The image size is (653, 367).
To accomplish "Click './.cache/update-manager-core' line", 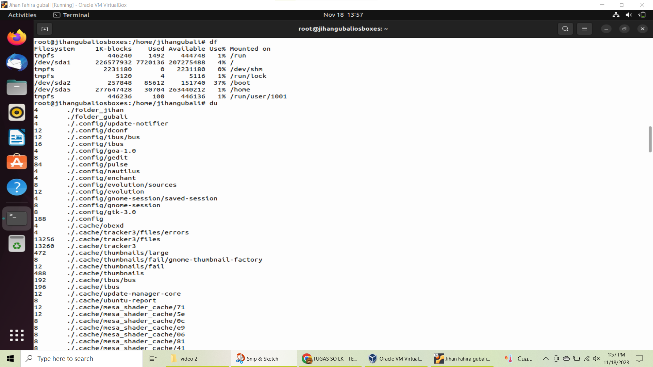I will pos(124,293).
